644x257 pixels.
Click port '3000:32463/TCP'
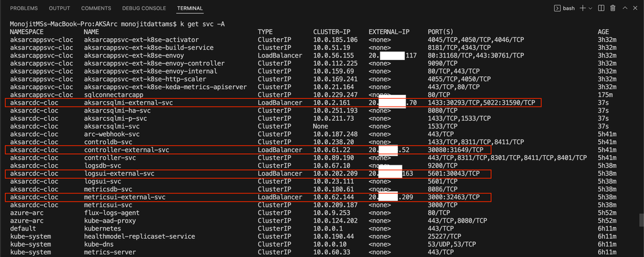pos(453,197)
